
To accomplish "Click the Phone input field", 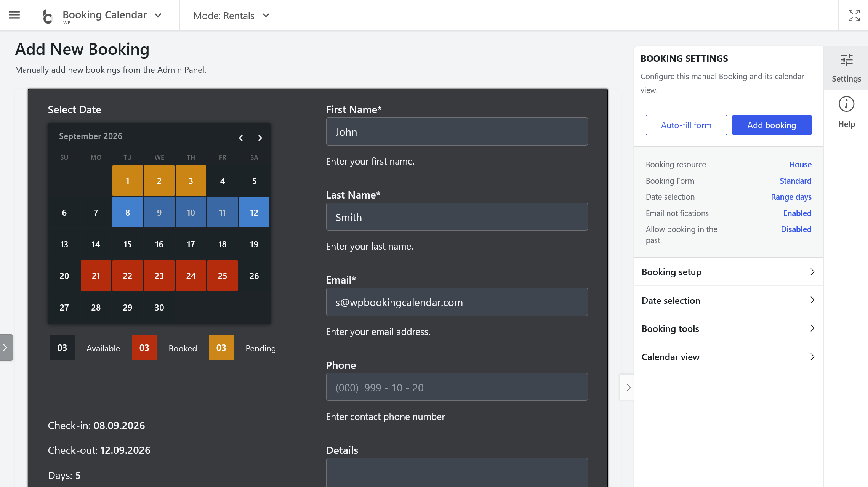I will click(457, 387).
